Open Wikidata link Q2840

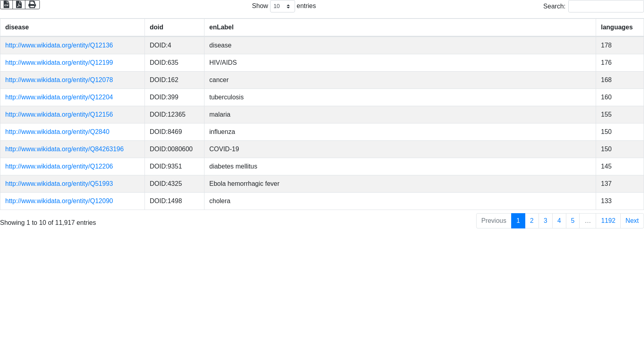pos(57,132)
